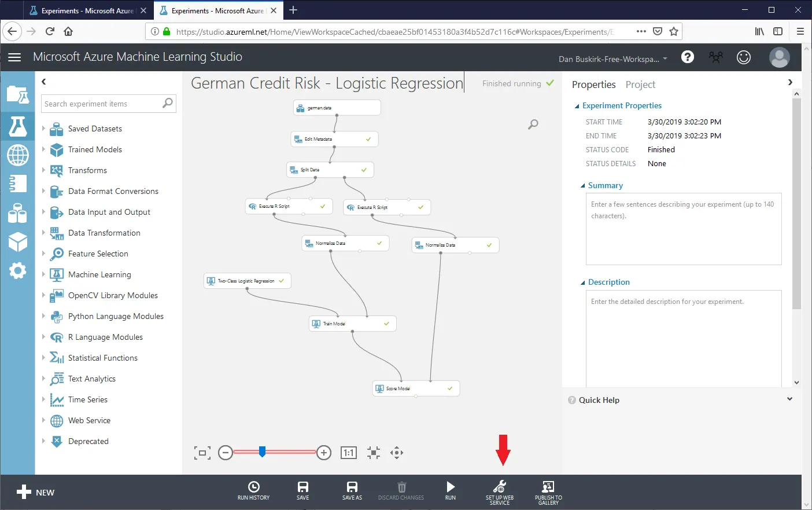The height and width of the screenshot is (510, 812).
Task: Open the page actions menu in address bar
Action: pos(641,31)
